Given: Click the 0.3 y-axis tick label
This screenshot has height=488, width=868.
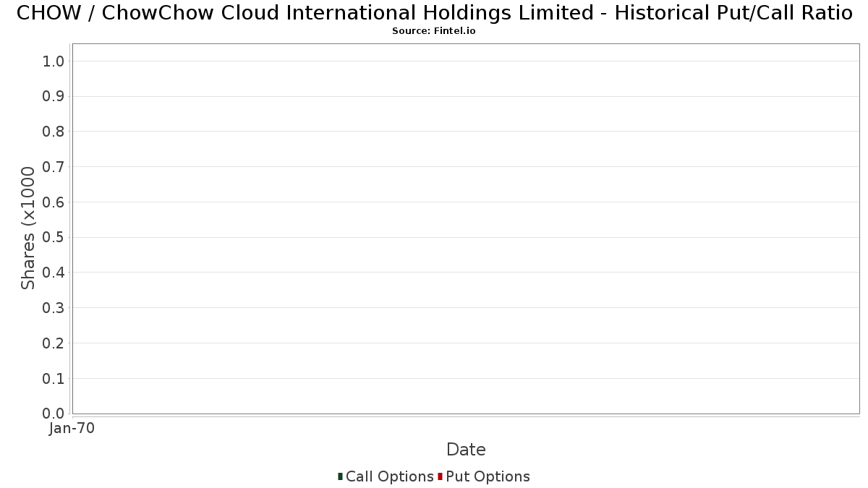Looking at the screenshot, I should 54,308.
